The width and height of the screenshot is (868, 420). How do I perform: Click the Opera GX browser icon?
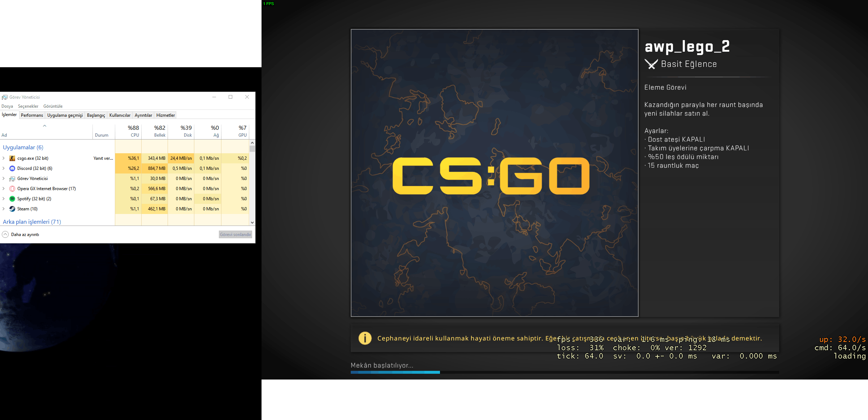pos(12,189)
